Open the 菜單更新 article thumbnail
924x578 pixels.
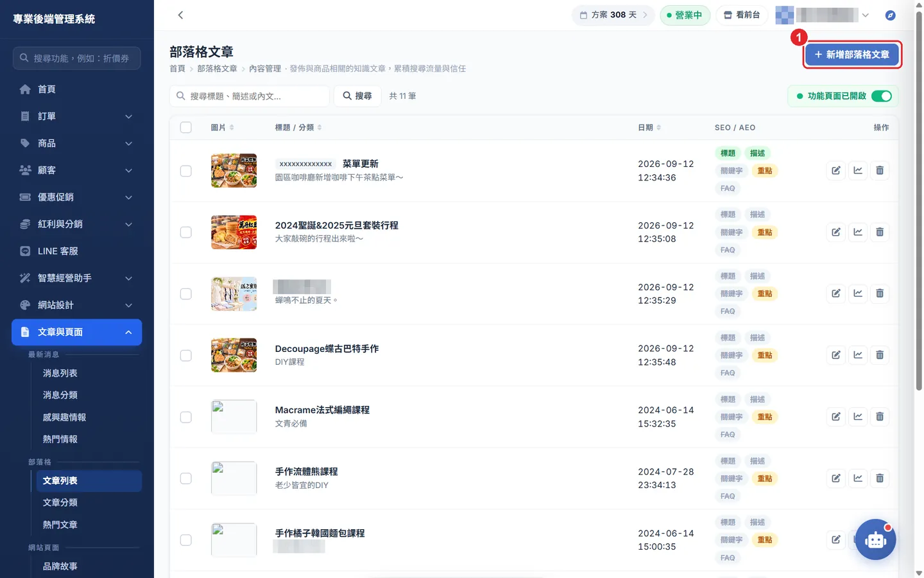pyautogui.click(x=234, y=170)
